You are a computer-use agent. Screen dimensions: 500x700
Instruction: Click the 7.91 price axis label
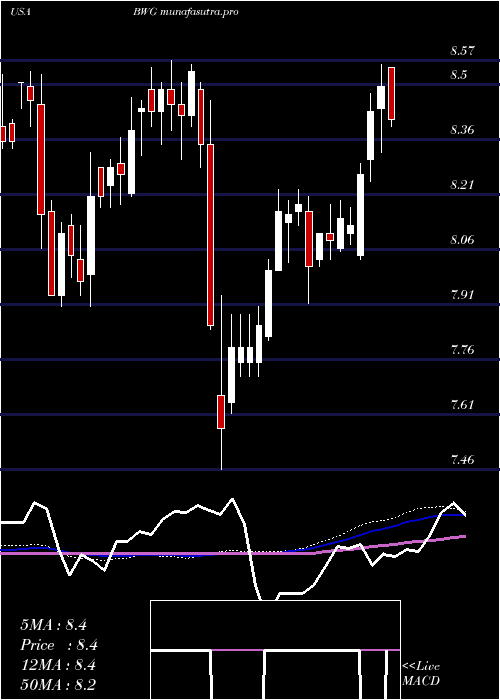click(x=462, y=295)
